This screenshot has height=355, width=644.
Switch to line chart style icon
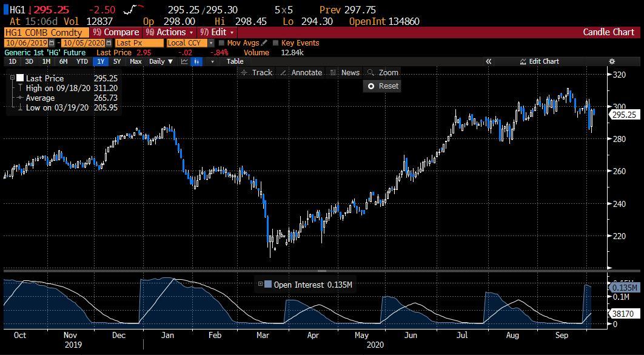point(184,62)
